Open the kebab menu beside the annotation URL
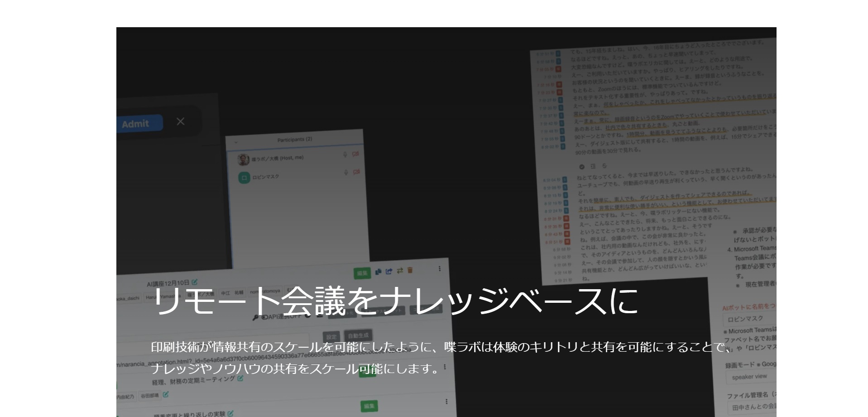Viewport: 868px width, 417px height. (445, 367)
